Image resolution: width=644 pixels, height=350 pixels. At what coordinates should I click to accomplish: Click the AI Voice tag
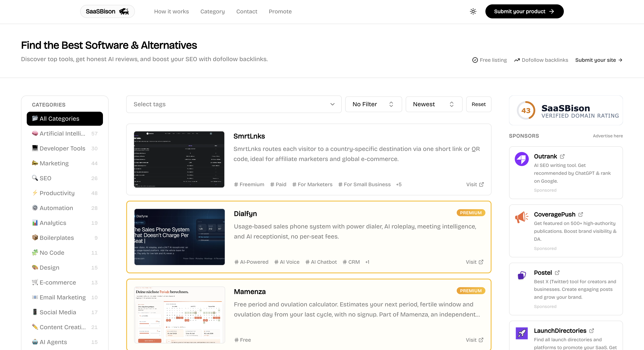pos(287,262)
